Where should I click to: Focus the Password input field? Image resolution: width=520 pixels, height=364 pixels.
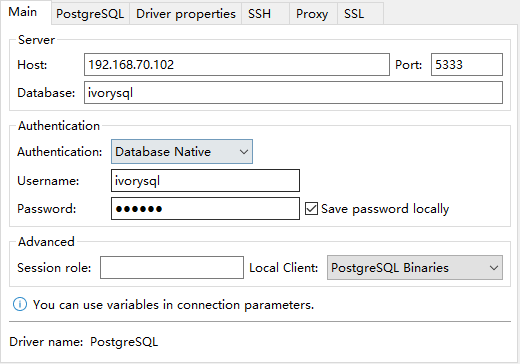[205, 209]
